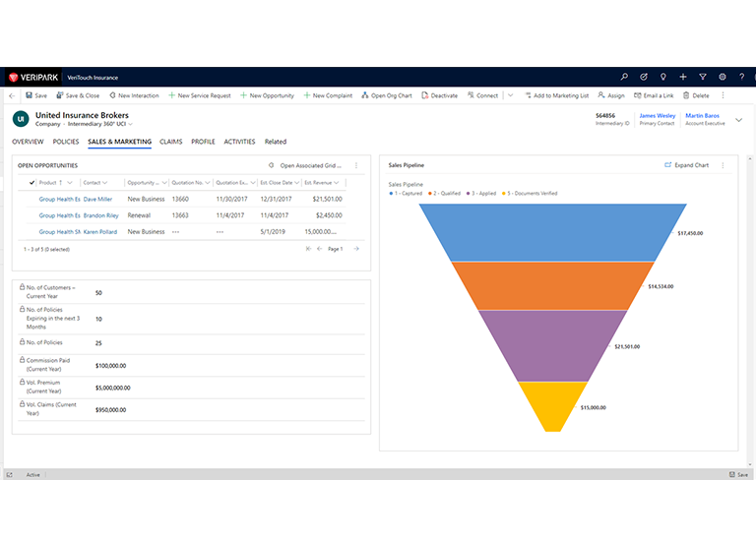Click Expand Chart button
Viewport: 756px width, 540px height.
pos(686,165)
